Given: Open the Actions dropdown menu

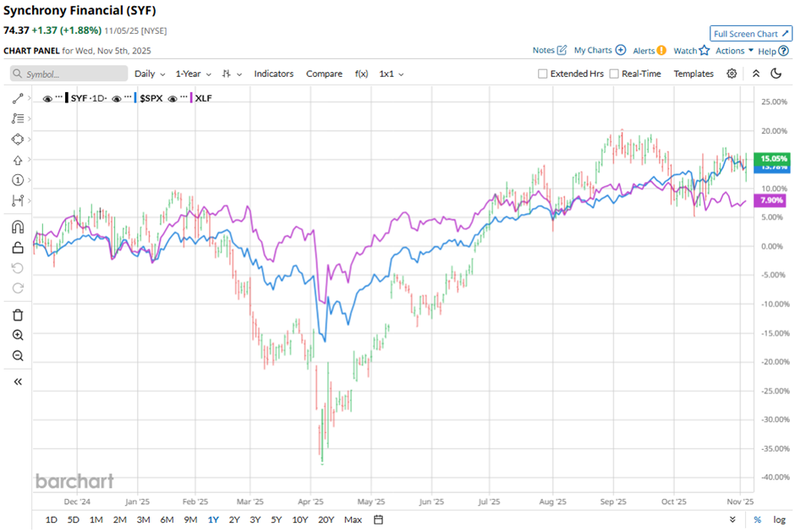Looking at the screenshot, I should tap(733, 51).
